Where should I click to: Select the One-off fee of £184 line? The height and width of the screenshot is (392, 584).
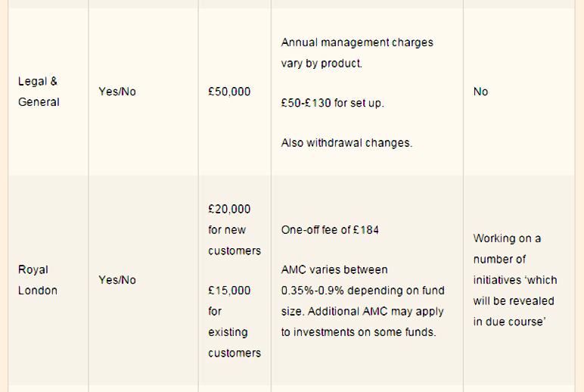coord(330,230)
